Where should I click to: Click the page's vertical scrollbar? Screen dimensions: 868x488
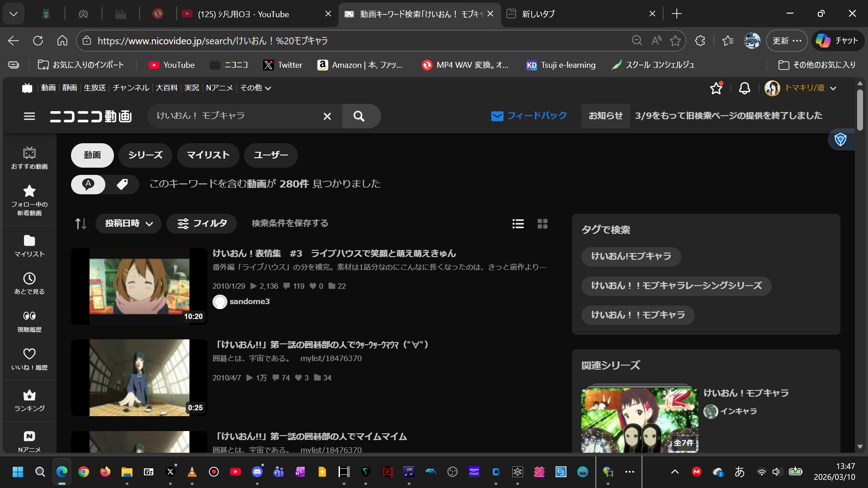pyautogui.click(x=860, y=111)
